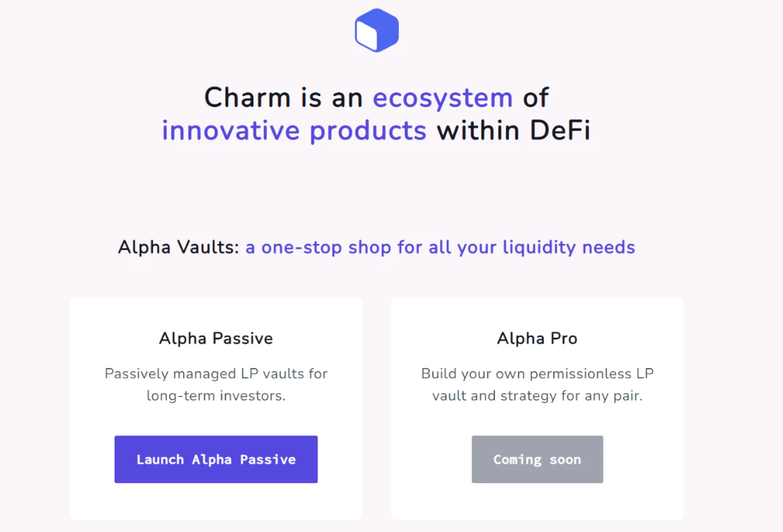Click "Passively managed LP vaults for" text line

coord(216,373)
